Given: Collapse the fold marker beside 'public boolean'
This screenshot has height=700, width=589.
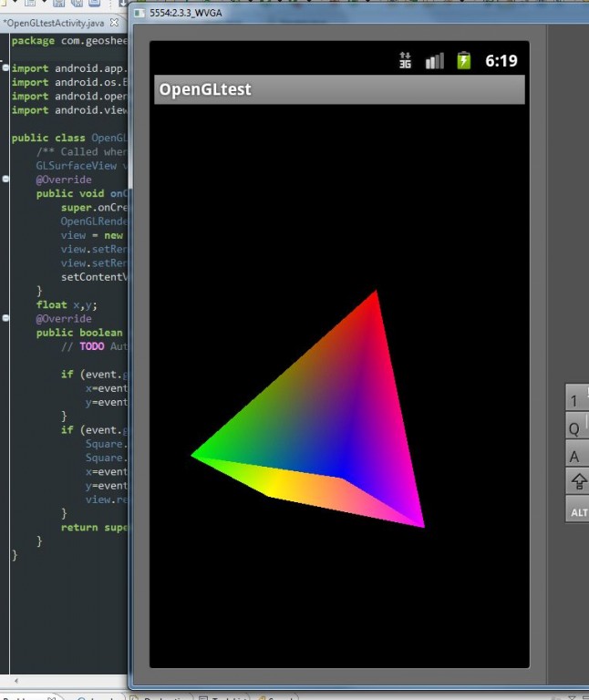Looking at the screenshot, I should coord(5,318).
